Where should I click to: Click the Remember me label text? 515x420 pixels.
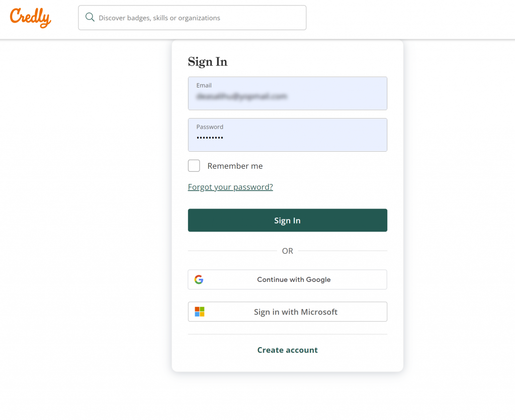coord(235,166)
